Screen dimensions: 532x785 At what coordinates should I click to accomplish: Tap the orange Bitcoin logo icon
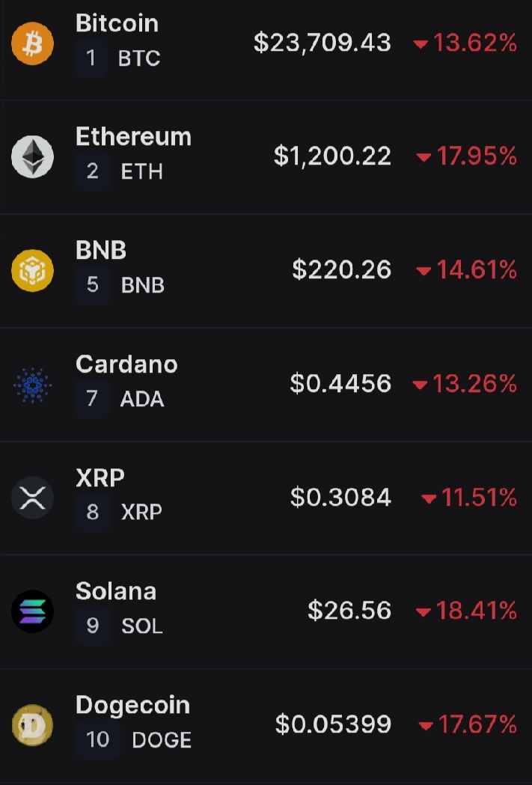[32, 43]
